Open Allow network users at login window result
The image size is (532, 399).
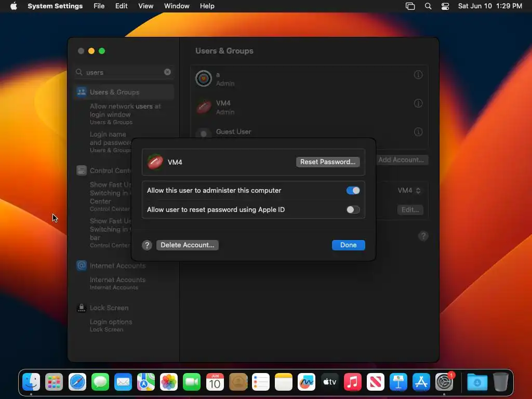click(124, 114)
